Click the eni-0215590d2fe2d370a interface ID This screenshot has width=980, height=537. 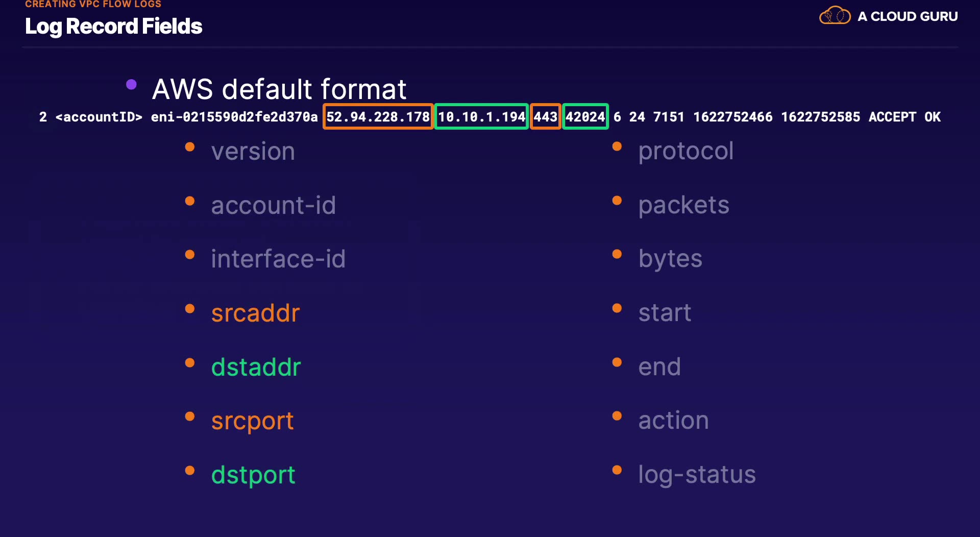point(234,117)
